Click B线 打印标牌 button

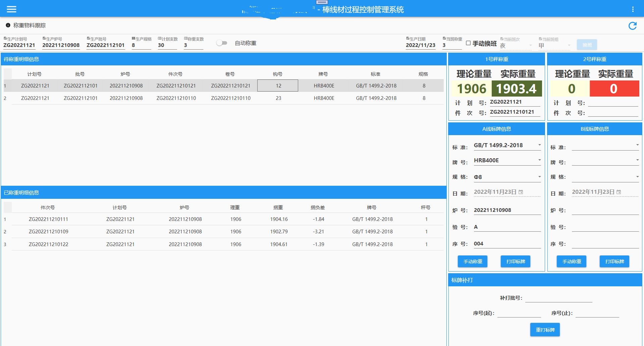614,262
